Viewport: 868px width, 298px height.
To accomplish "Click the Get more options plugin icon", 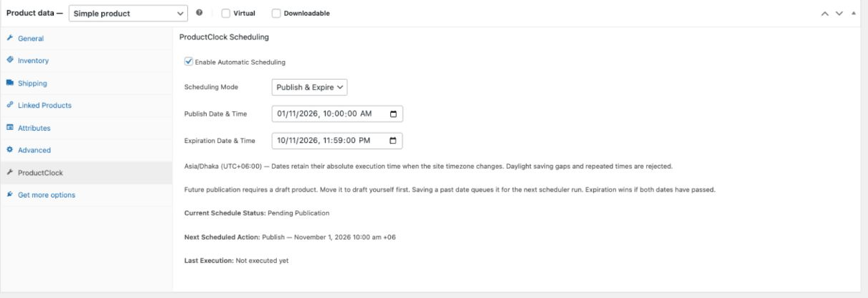I will pyautogui.click(x=9, y=195).
